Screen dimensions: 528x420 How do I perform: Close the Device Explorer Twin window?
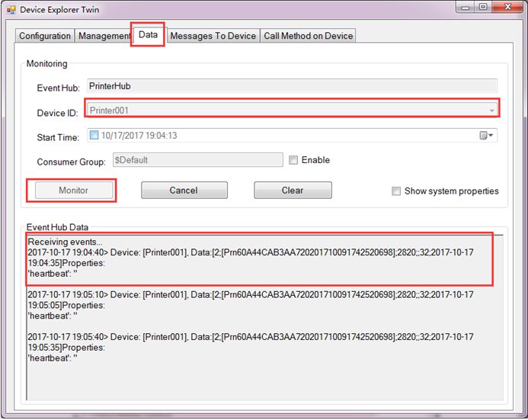[x=507, y=8]
